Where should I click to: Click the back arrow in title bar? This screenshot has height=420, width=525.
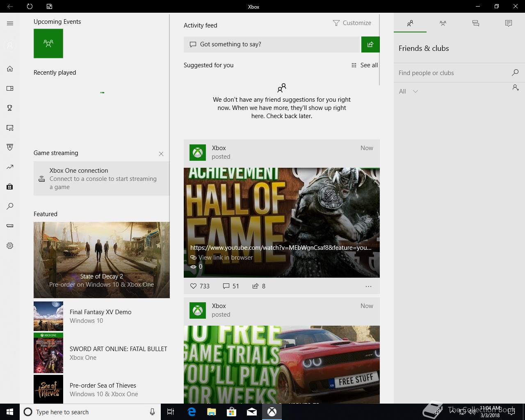(x=10, y=7)
